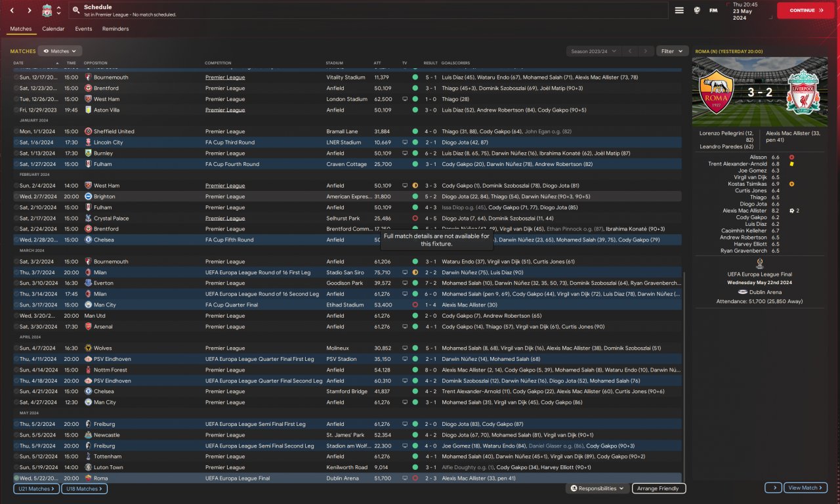Viewport: 840px width, 504px height.
Task: Select the row circle for Brighton fixture
Action: [16, 197]
